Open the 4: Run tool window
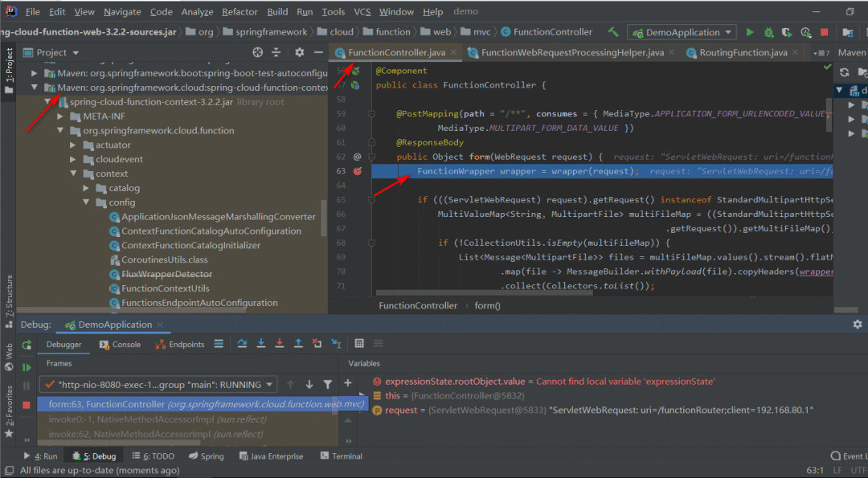Screen dimensions: 868x478 pyautogui.click(x=40, y=456)
